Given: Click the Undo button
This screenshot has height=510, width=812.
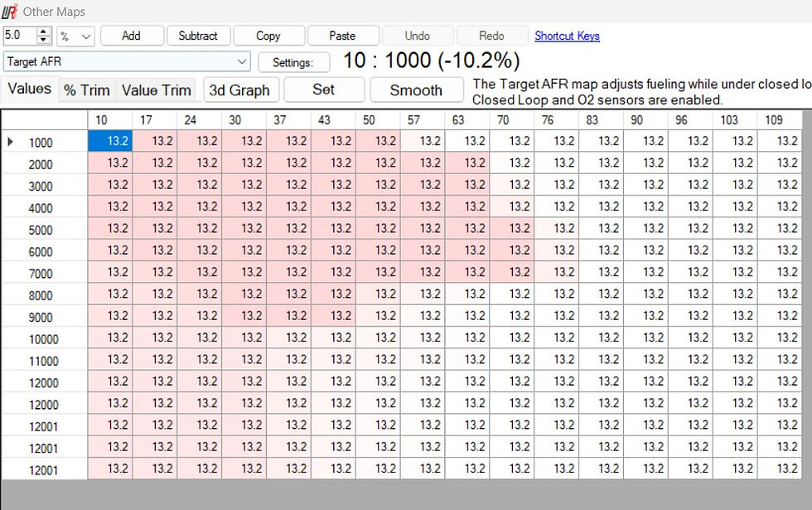Looking at the screenshot, I should point(418,36).
